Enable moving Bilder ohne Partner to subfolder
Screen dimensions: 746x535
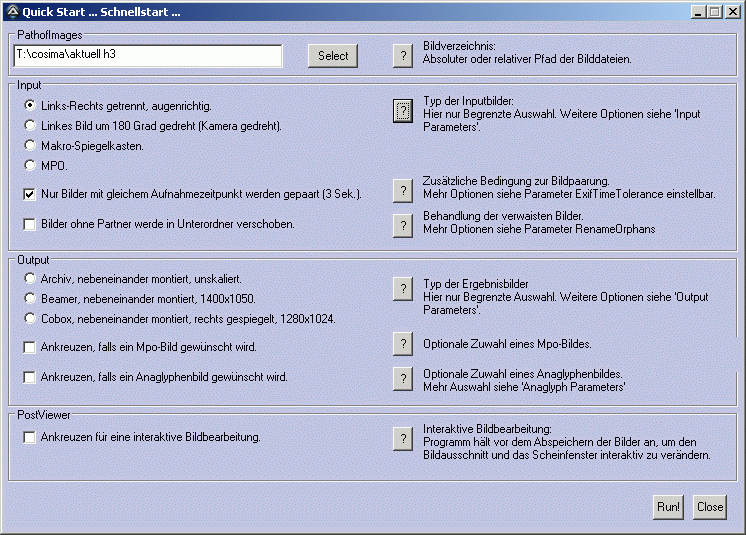coord(30,224)
